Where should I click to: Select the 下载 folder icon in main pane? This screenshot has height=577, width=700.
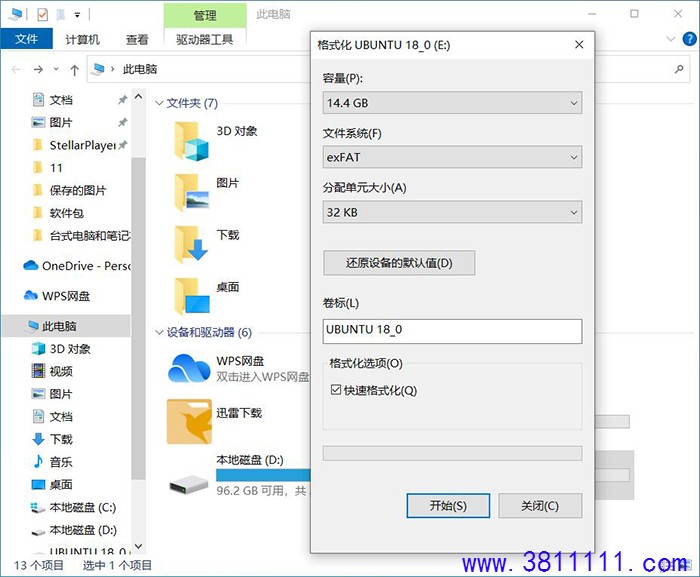point(191,244)
